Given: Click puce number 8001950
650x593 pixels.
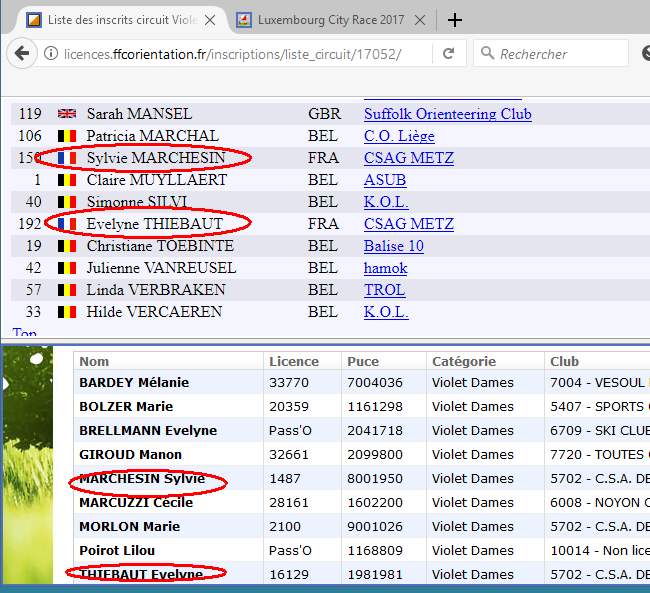Looking at the screenshot, I should pyautogui.click(x=375, y=479).
